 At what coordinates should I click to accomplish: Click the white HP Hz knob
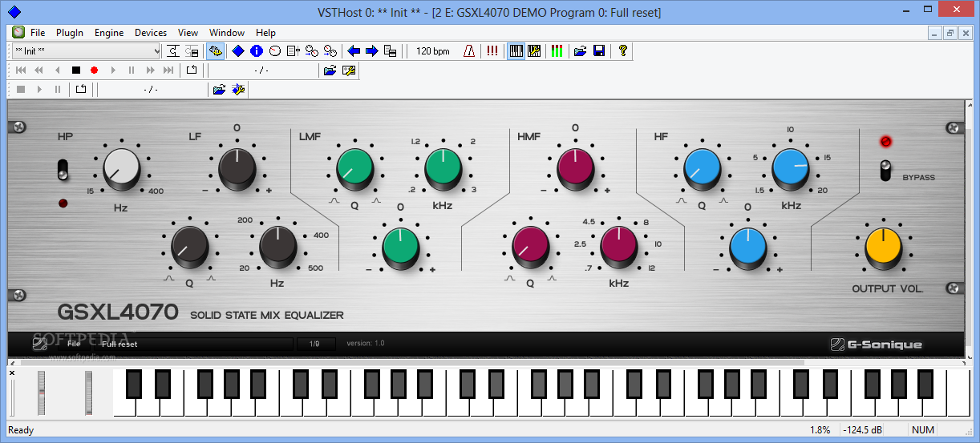[x=122, y=168]
